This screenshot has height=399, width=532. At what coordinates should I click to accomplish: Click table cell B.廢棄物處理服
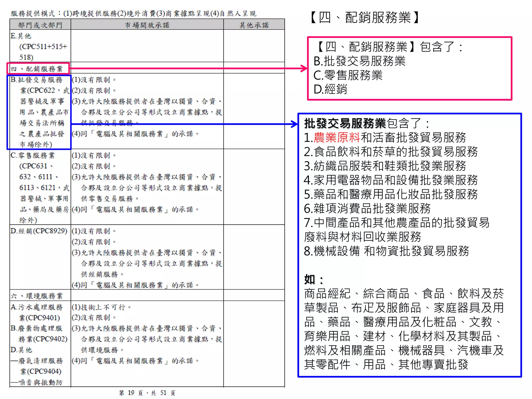37,328
